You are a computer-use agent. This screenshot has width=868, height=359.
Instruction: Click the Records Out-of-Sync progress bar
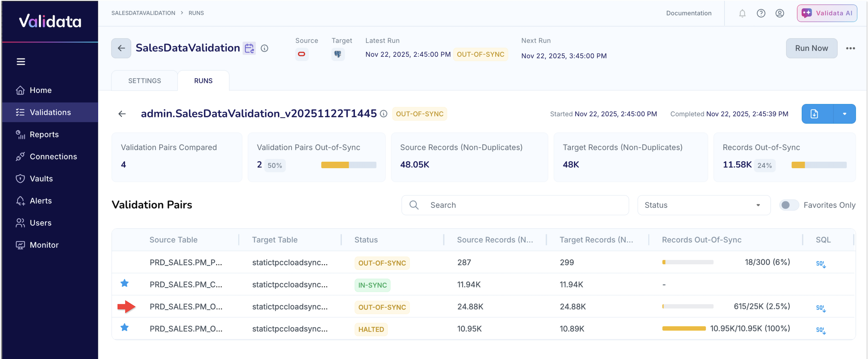pos(818,165)
